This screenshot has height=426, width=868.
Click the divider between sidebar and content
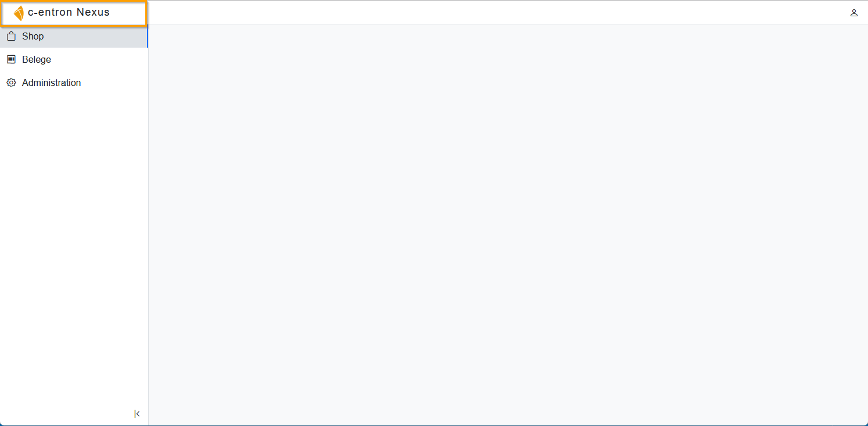pyautogui.click(x=148, y=232)
